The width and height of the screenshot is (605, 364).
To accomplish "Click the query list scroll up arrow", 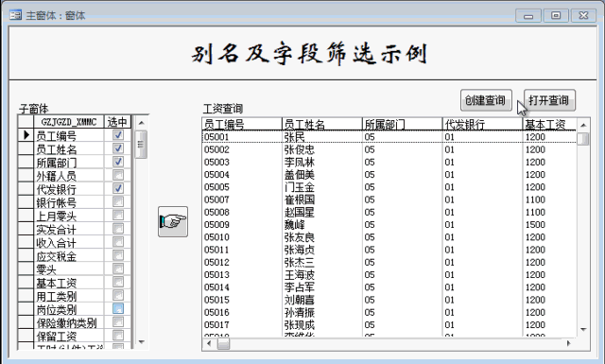I will point(583,125).
